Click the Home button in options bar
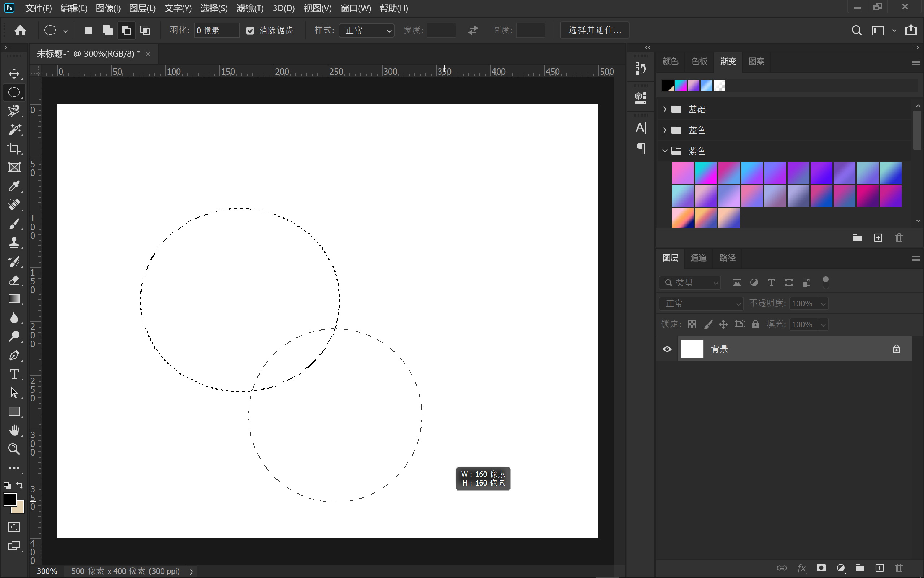924x578 pixels. coord(20,30)
